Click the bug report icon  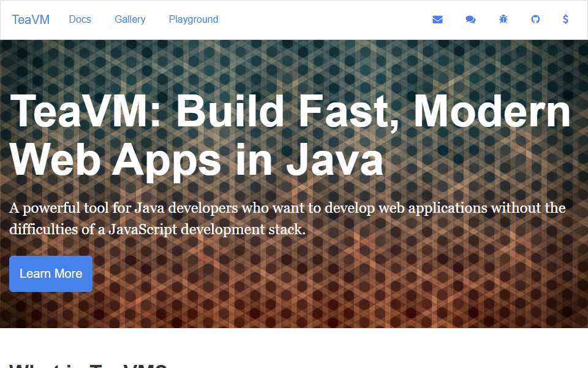pyautogui.click(x=503, y=19)
